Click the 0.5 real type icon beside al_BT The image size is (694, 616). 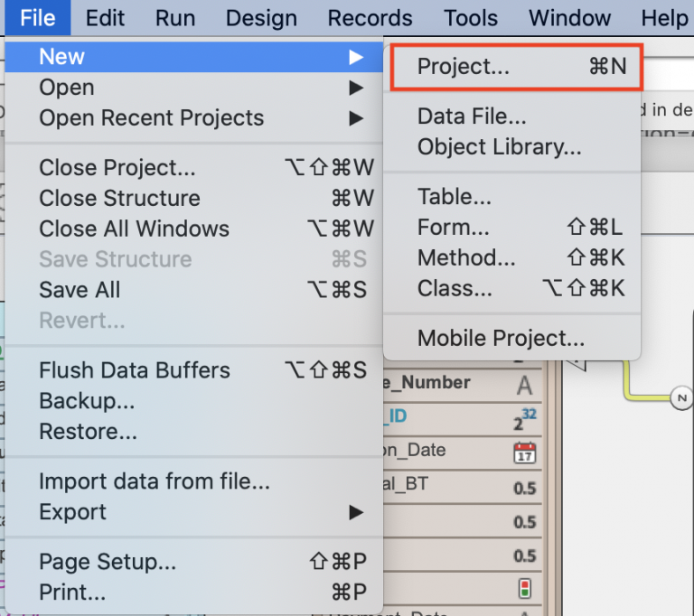pyautogui.click(x=525, y=488)
